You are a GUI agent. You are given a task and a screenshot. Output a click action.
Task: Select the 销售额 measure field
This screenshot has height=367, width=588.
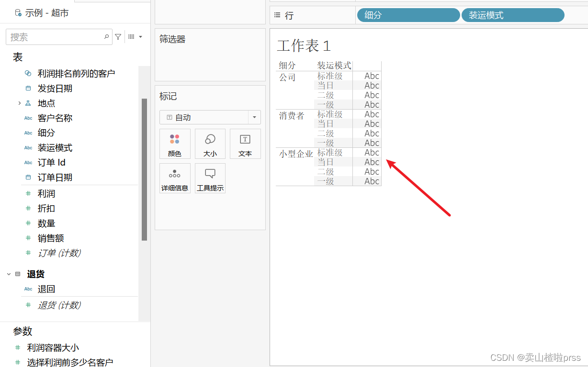51,238
